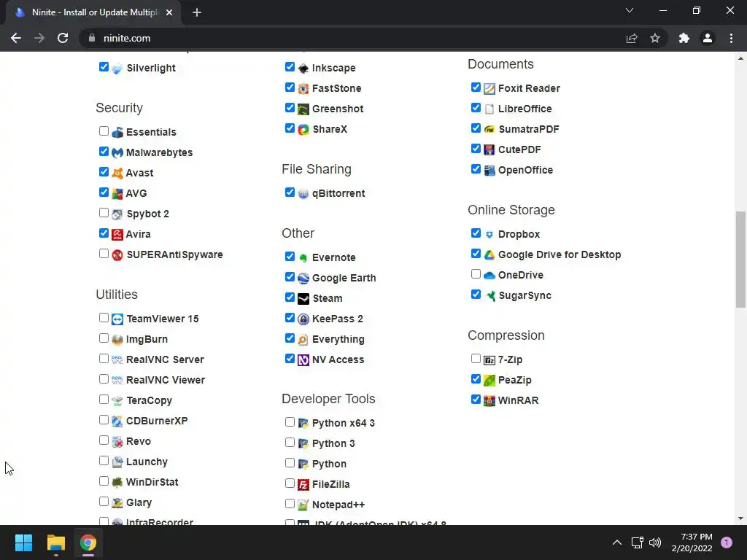
Task: Click the 7-Zip icon
Action: tap(489, 360)
